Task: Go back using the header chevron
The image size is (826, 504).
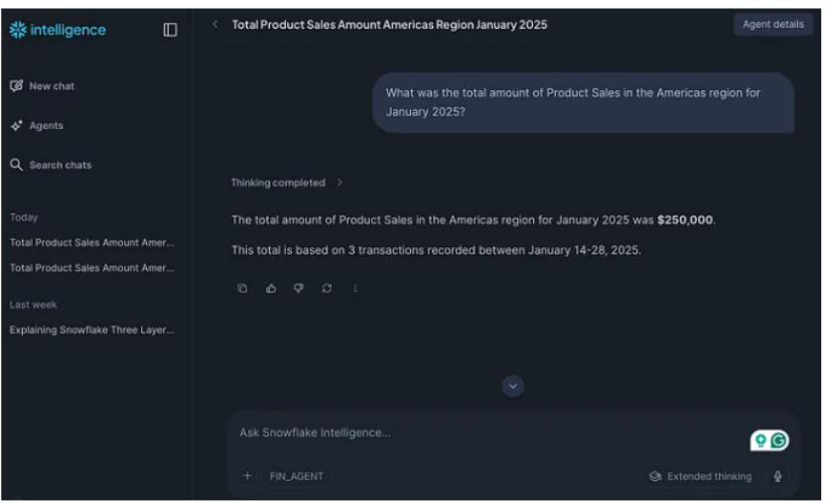Action: point(215,25)
